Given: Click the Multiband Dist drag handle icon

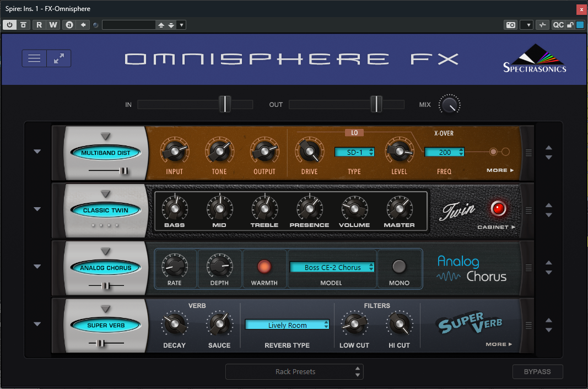Looking at the screenshot, I should 528,153.
